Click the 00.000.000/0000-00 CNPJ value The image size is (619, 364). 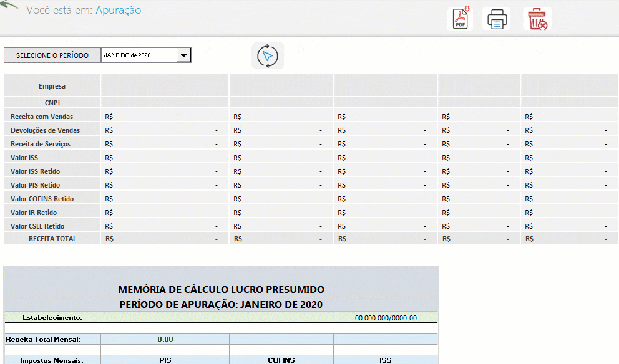[x=386, y=318]
